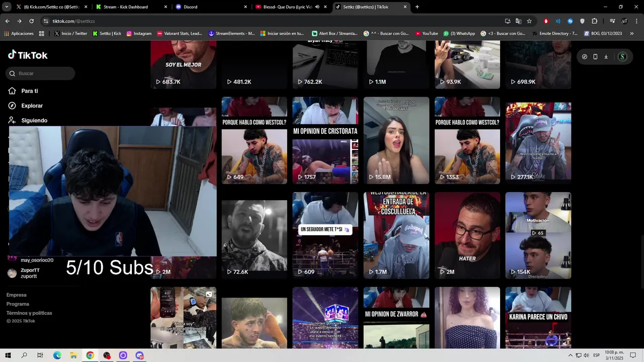Expand the tab search dropdown arrow
Viewport: 644px width, 362px height.
(x=7, y=7)
